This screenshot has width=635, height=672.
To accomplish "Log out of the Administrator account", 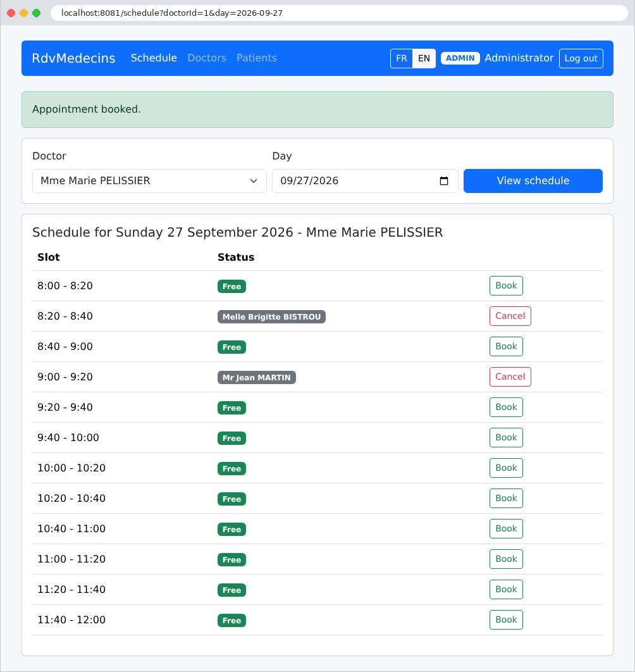I will 581,58.
